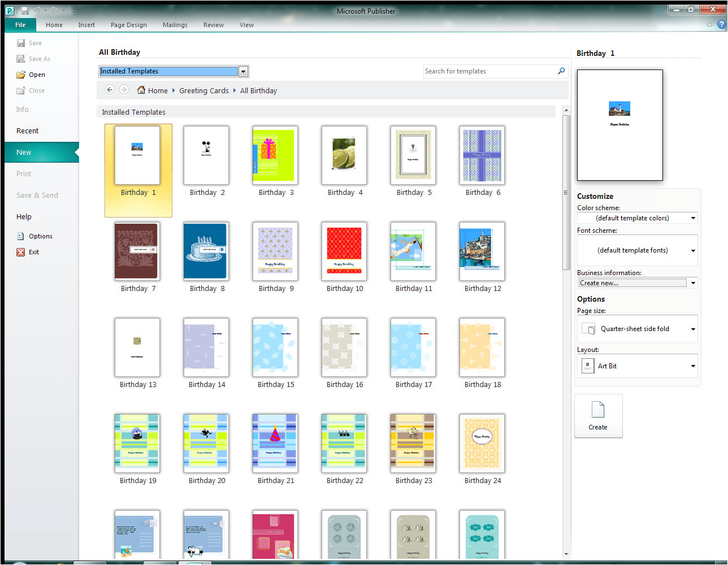Click the Publisher application icon in title bar
The height and width of the screenshot is (565, 728).
(x=10, y=11)
